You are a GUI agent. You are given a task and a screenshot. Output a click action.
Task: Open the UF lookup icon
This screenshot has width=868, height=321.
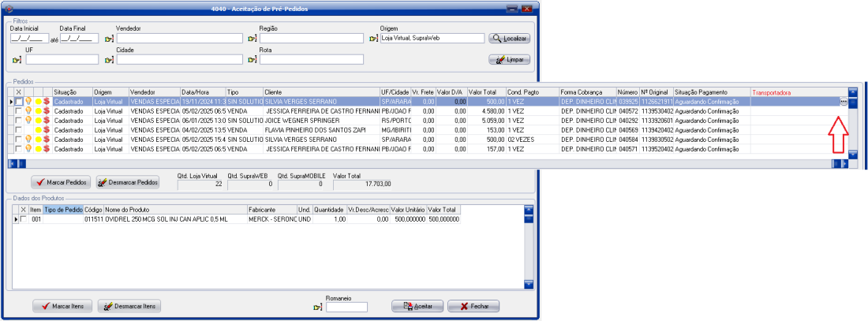click(x=17, y=59)
